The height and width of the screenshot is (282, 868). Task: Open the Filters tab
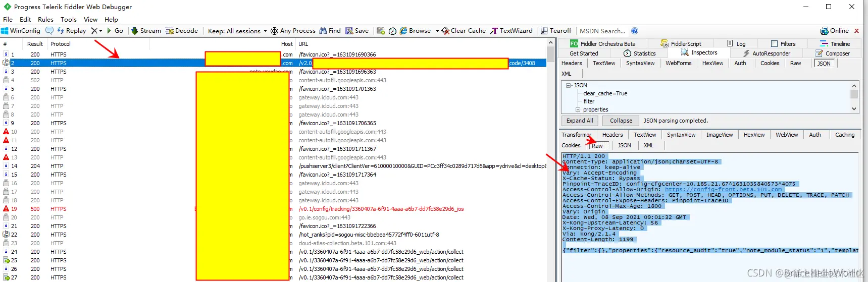783,44
